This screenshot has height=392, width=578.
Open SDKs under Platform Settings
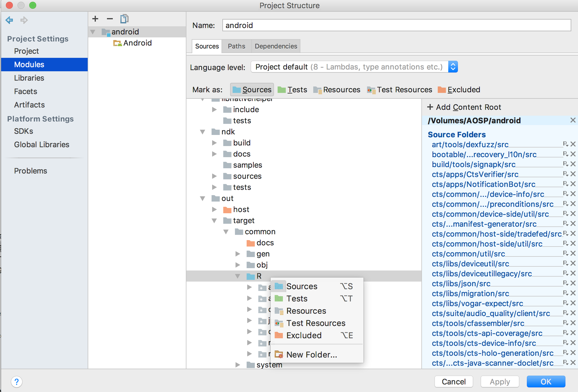24,131
